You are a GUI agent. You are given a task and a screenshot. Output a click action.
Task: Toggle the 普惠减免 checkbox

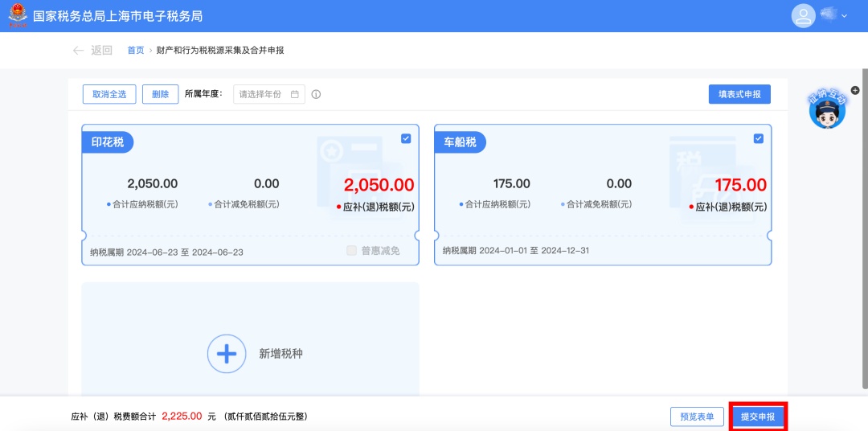[x=351, y=251]
